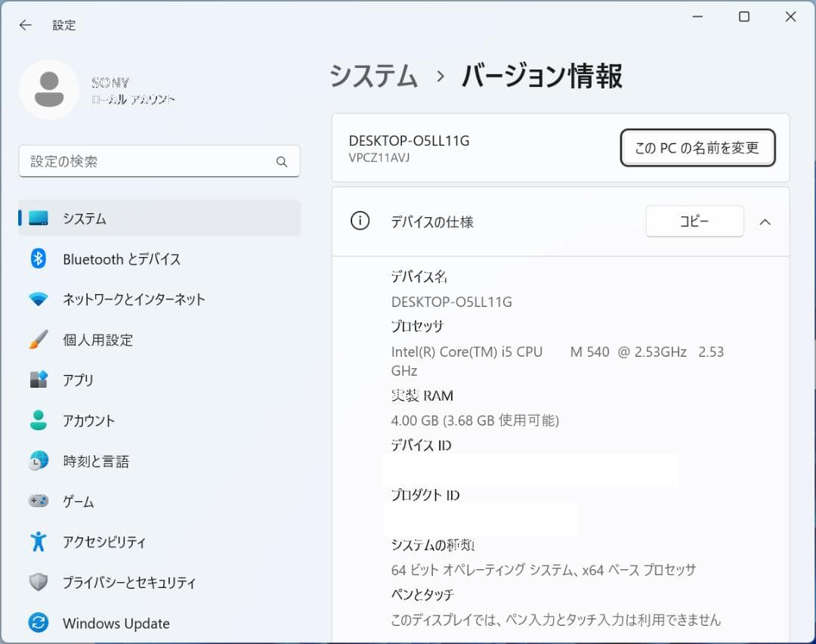The width and height of the screenshot is (816, 644).
Task: Click システム breadcrumb link in header
Action: pyautogui.click(x=374, y=76)
